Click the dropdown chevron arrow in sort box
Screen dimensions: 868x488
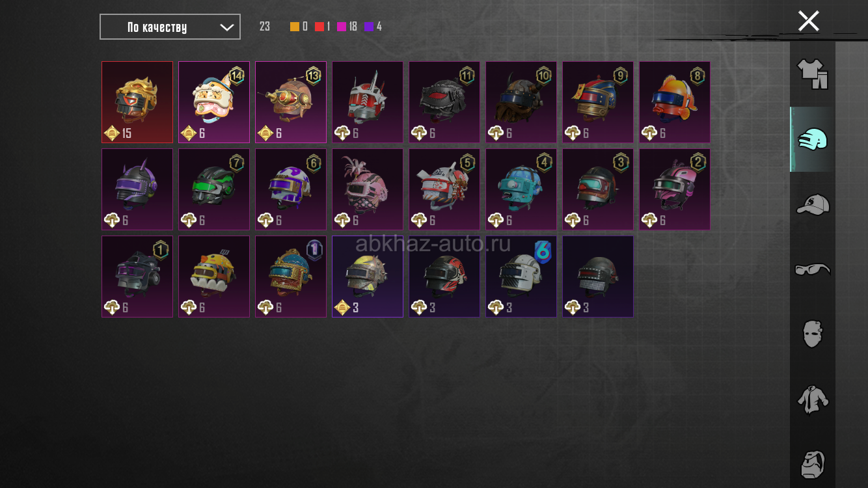226,27
